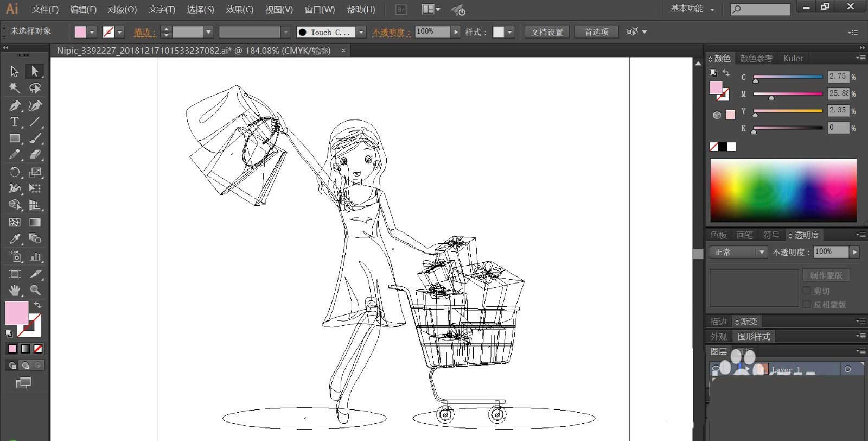Open the 基本功能 workspace switcher
868x441 pixels.
pos(692,9)
